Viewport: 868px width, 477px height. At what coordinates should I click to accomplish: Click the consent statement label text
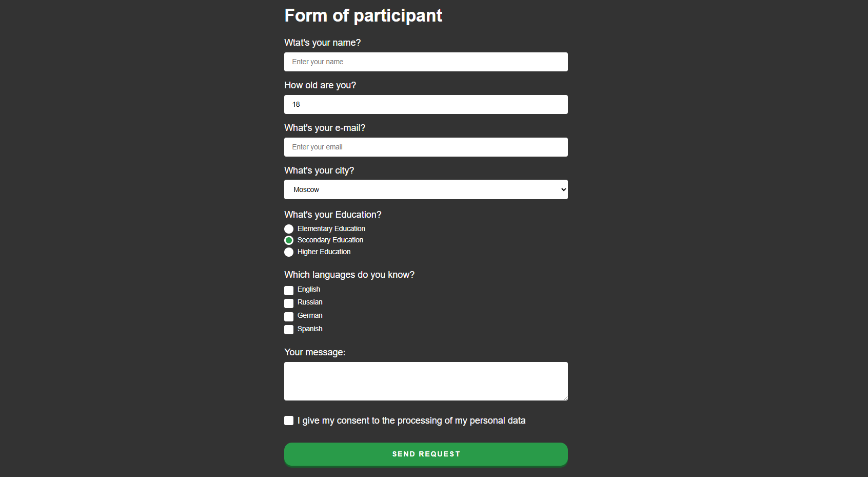411,421
